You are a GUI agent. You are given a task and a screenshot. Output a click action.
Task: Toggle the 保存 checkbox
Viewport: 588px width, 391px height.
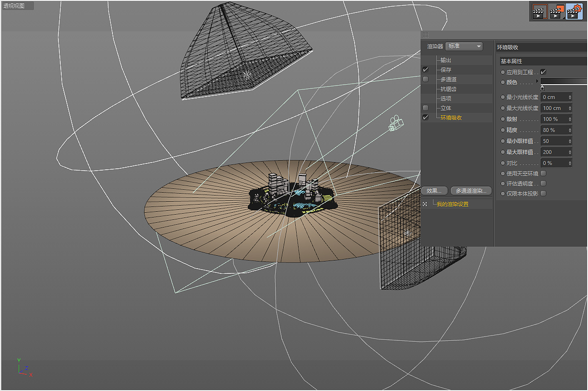426,70
